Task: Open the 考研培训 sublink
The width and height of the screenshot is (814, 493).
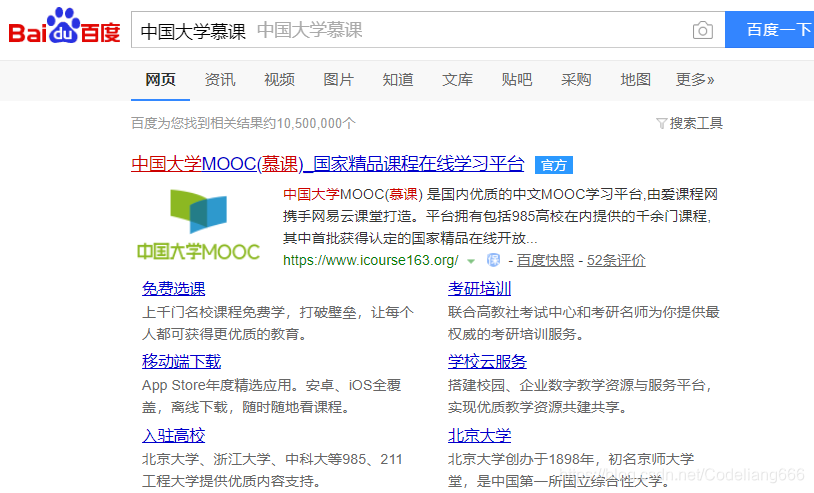Action: tap(480, 289)
